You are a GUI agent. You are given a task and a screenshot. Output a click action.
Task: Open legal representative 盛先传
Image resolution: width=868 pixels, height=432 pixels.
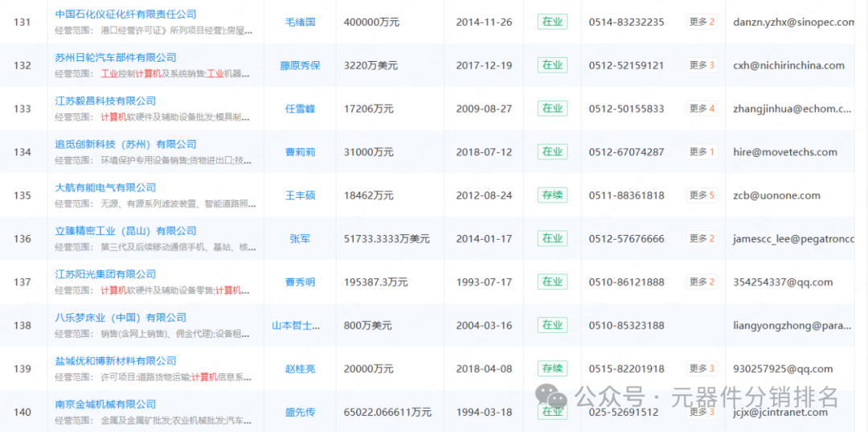pyautogui.click(x=300, y=412)
